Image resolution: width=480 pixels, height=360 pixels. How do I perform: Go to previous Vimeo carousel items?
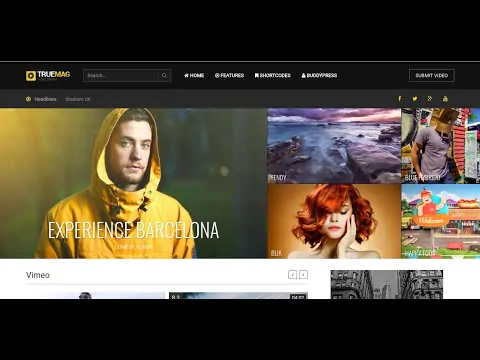(292, 275)
